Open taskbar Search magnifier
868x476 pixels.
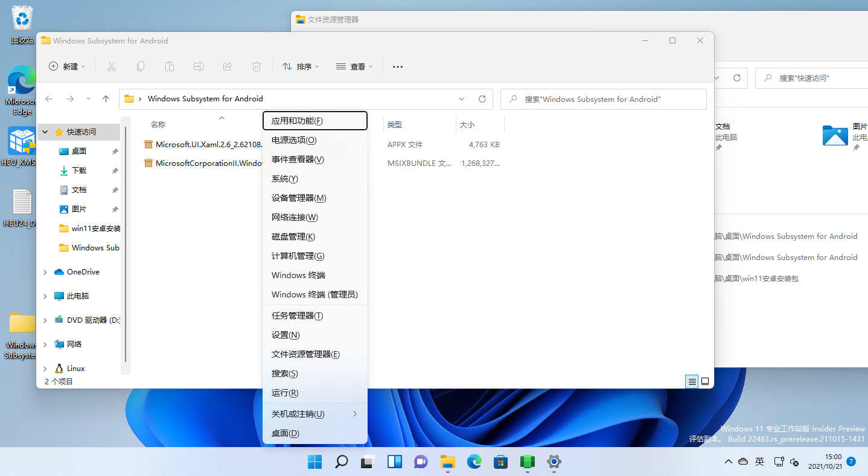(x=341, y=462)
